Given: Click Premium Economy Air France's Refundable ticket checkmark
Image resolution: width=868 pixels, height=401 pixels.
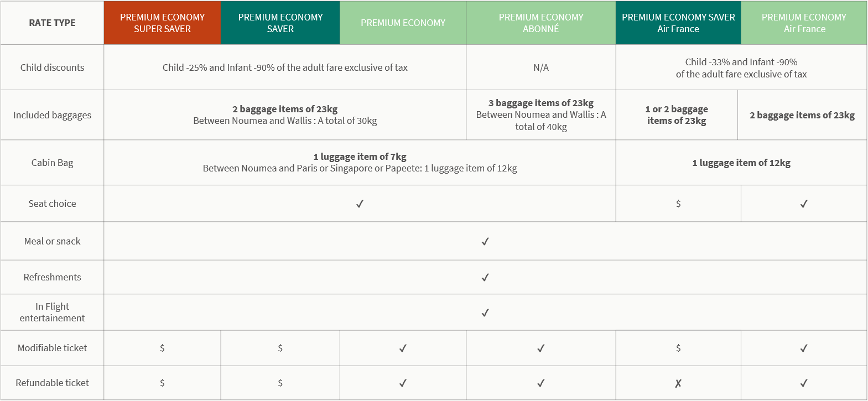Looking at the screenshot, I should pos(804,383).
